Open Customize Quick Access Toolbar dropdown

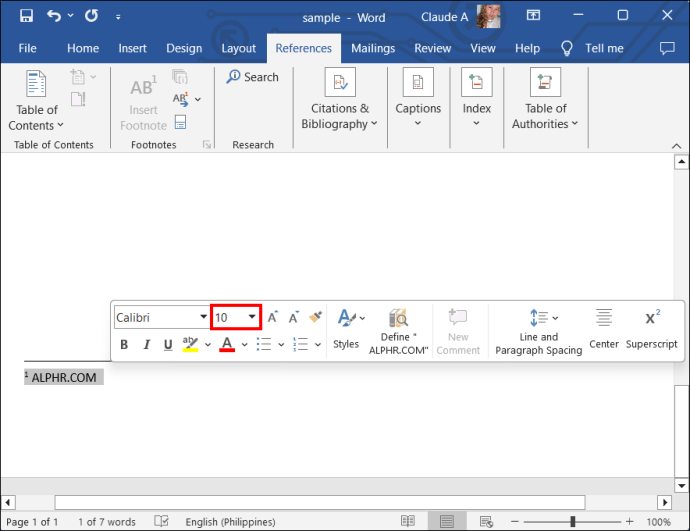pyautogui.click(x=118, y=17)
